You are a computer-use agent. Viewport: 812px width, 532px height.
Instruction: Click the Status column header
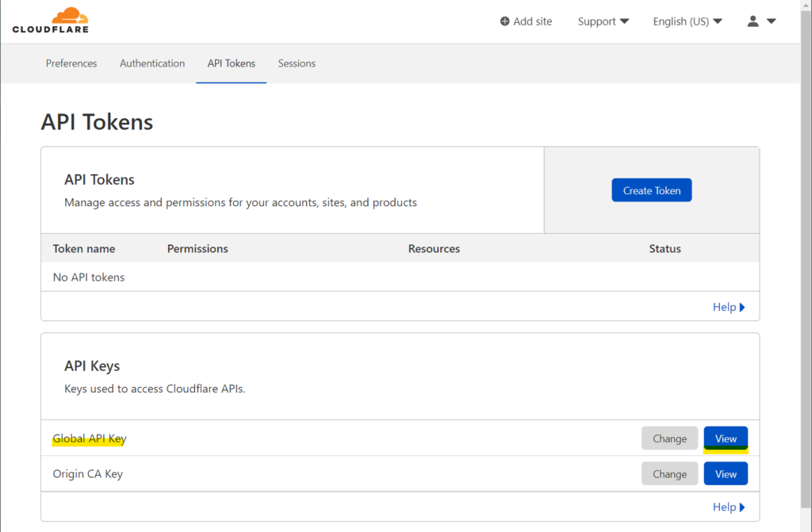point(665,249)
